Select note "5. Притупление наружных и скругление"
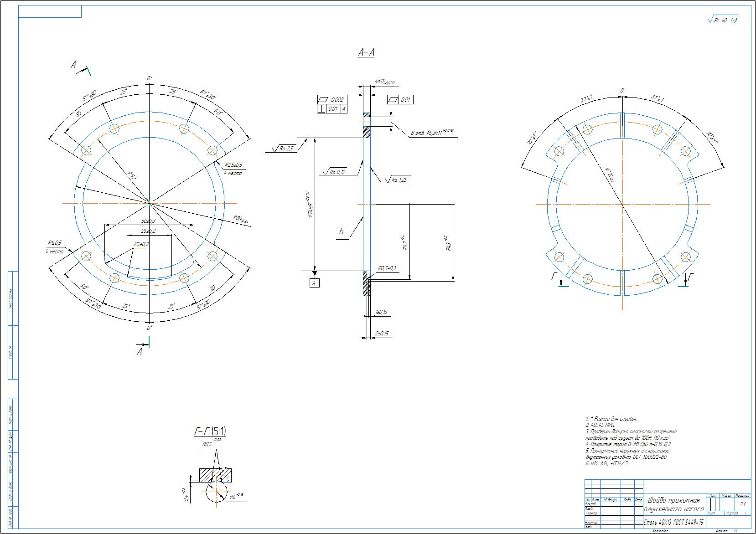 (627, 450)
